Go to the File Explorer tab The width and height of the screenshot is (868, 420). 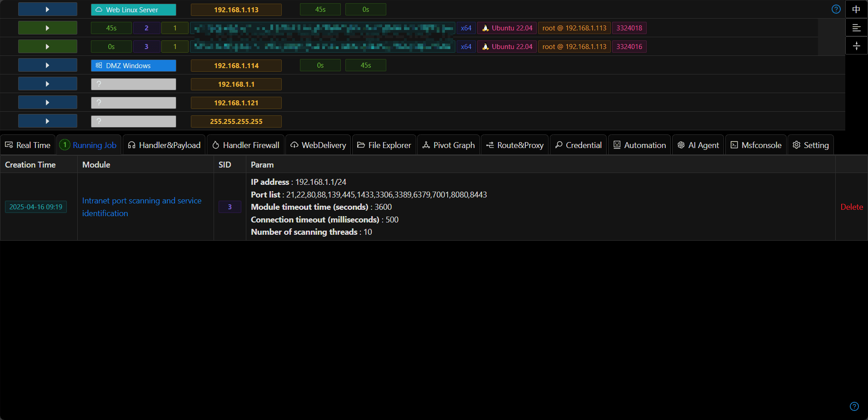pyautogui.click(x=384, y=145)
